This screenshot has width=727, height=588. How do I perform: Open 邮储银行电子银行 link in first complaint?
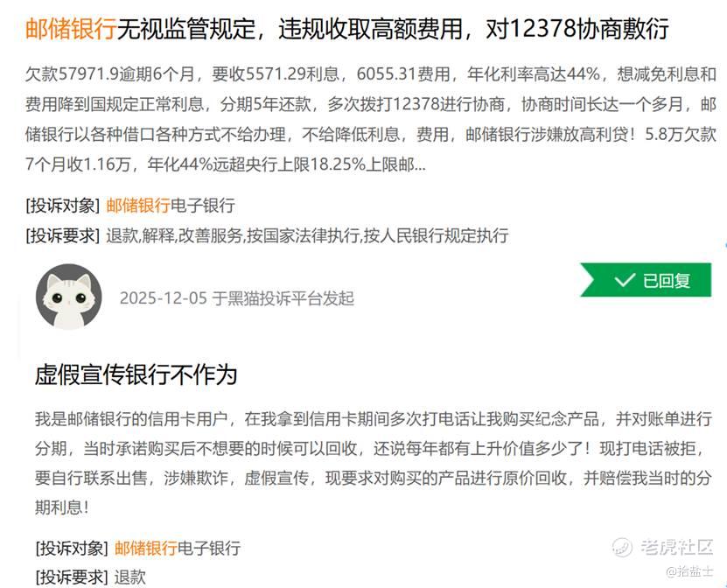171,206
